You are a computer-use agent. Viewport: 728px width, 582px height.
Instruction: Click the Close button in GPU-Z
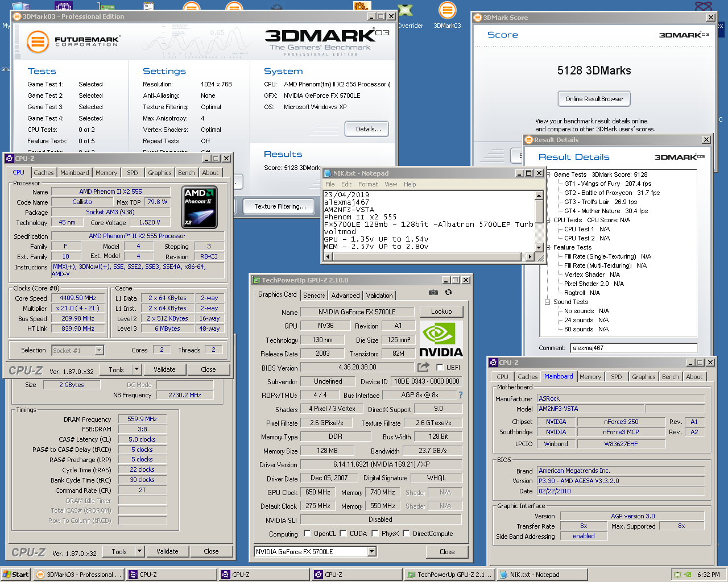[x=447, y=551]
